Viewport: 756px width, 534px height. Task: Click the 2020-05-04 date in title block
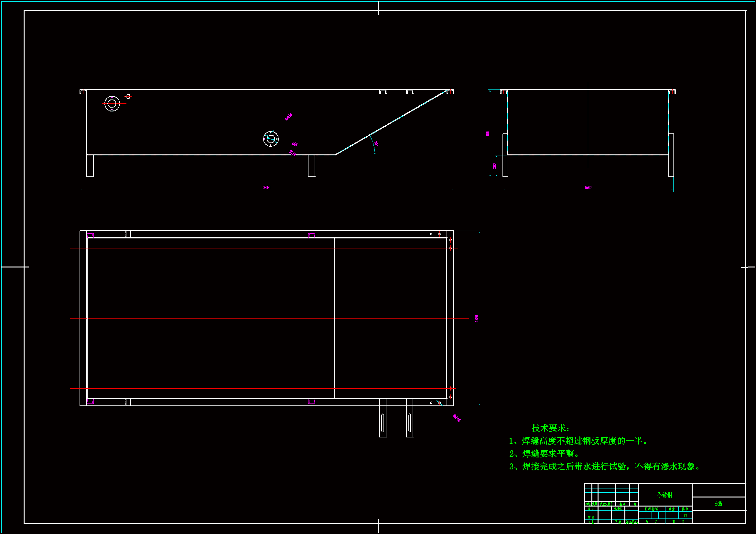click(x=632, y=522)
